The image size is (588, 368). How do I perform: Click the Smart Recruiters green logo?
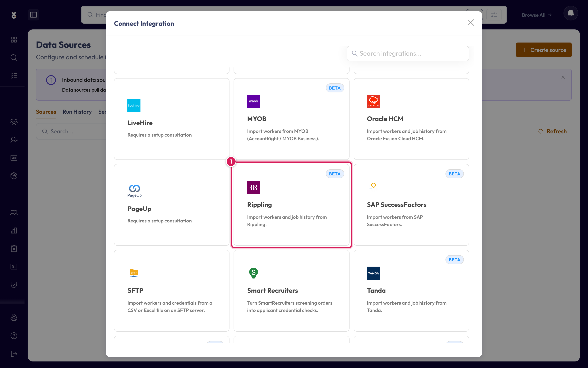[x=253, y=273]
